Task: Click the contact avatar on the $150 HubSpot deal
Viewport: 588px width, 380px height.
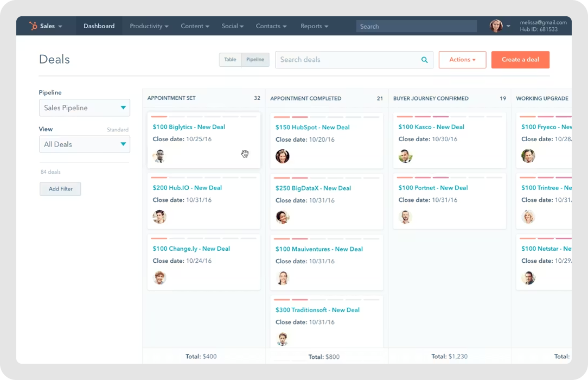Action: tap(282, 156)
